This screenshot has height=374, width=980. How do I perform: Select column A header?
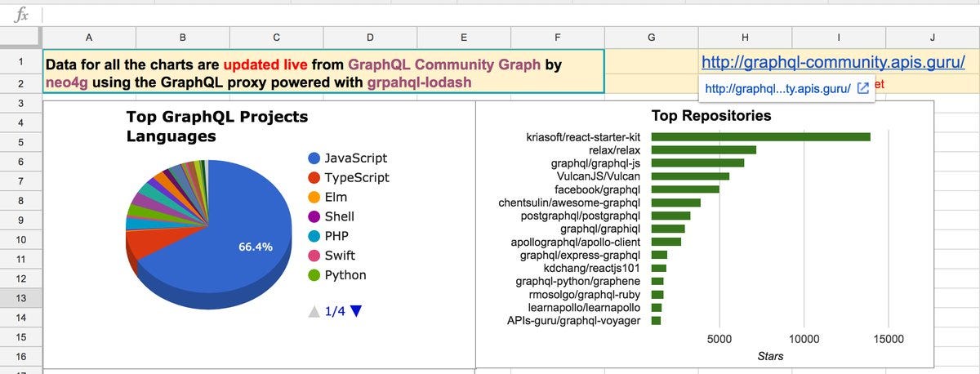[88, 37]
